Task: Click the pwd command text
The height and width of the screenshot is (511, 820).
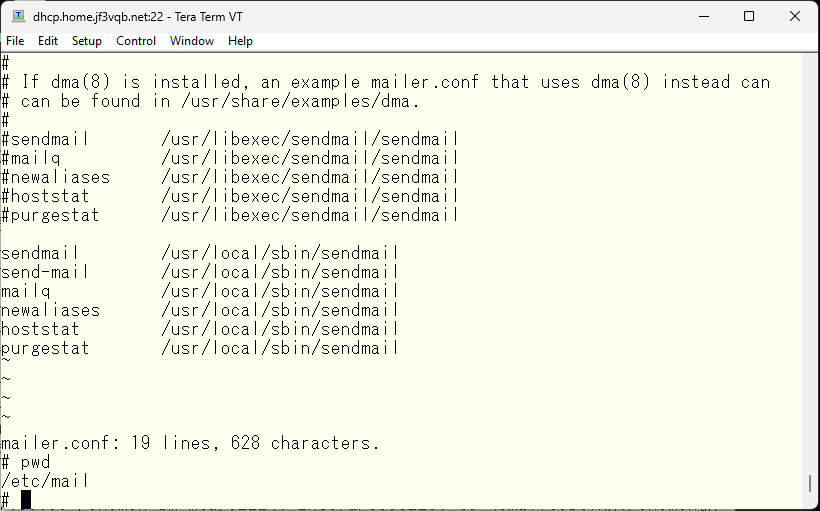Action: click(x=36, y=462)
